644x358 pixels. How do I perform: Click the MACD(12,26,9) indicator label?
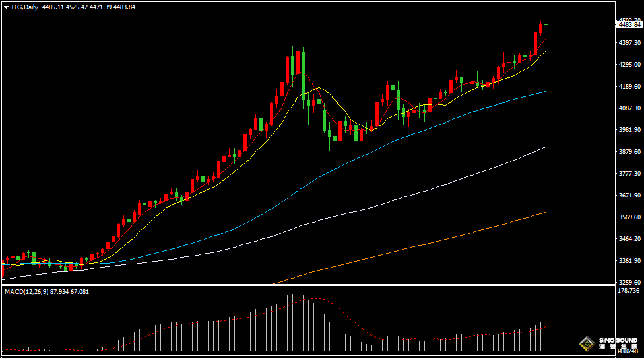tap(27, 291)
